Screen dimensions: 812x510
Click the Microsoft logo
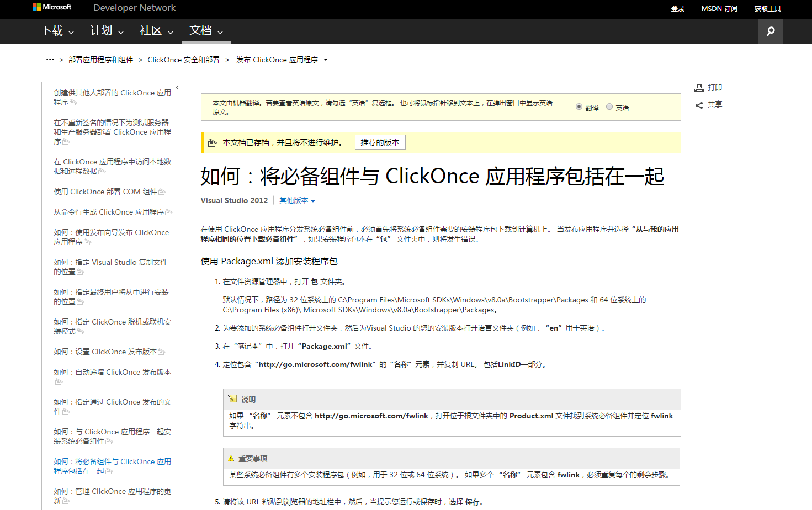pos(52,7)
